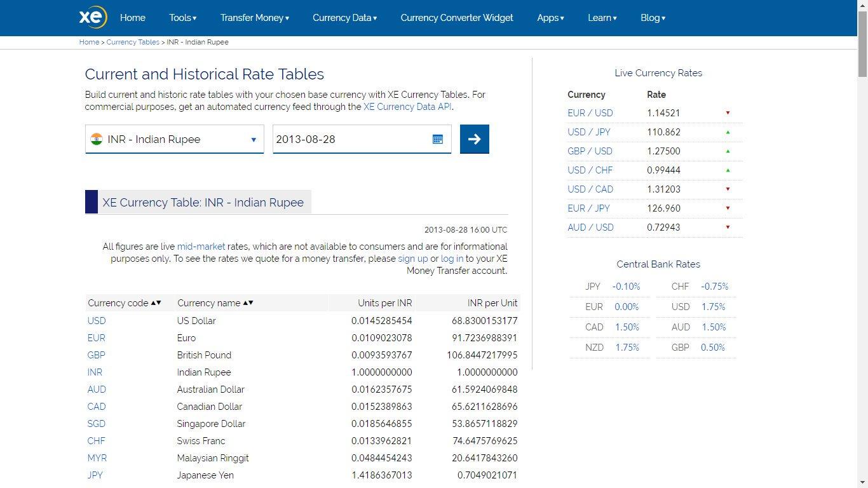Expand the Tools menu
This screenshot has height=488, width=868.
click(183, 18)
